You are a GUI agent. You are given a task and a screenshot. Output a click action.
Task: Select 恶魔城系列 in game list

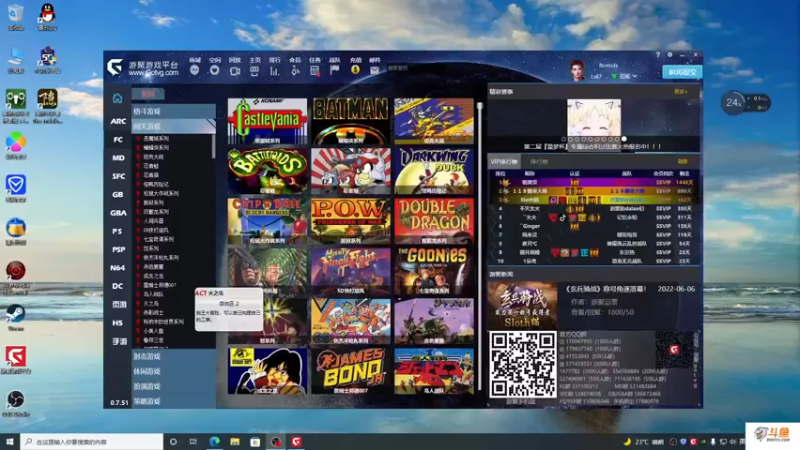[x=156, y=138]
